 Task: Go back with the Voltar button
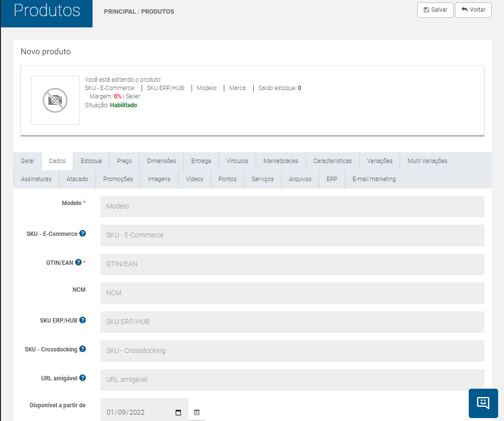(x=473, y=10)
